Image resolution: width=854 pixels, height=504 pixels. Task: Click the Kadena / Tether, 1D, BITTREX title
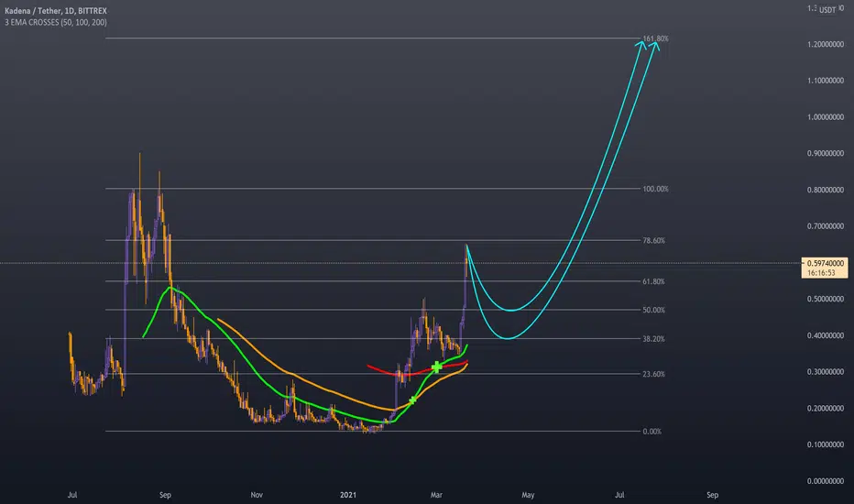[x=56, y=11]
